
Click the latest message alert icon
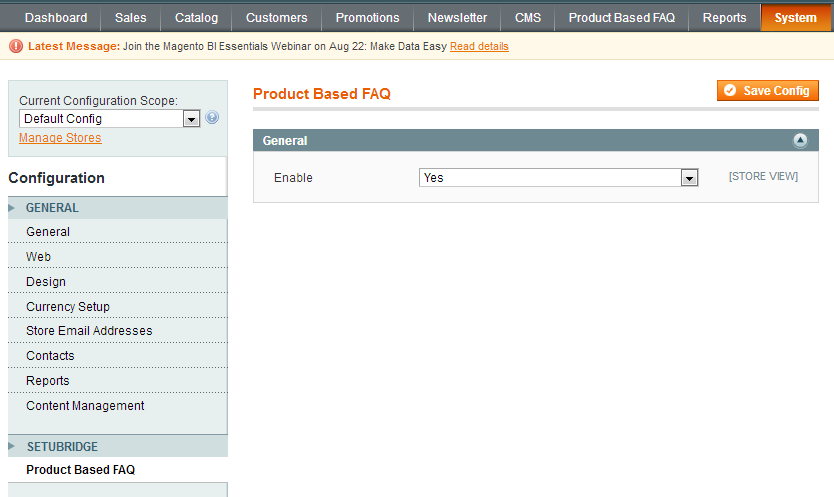(16, 47)
